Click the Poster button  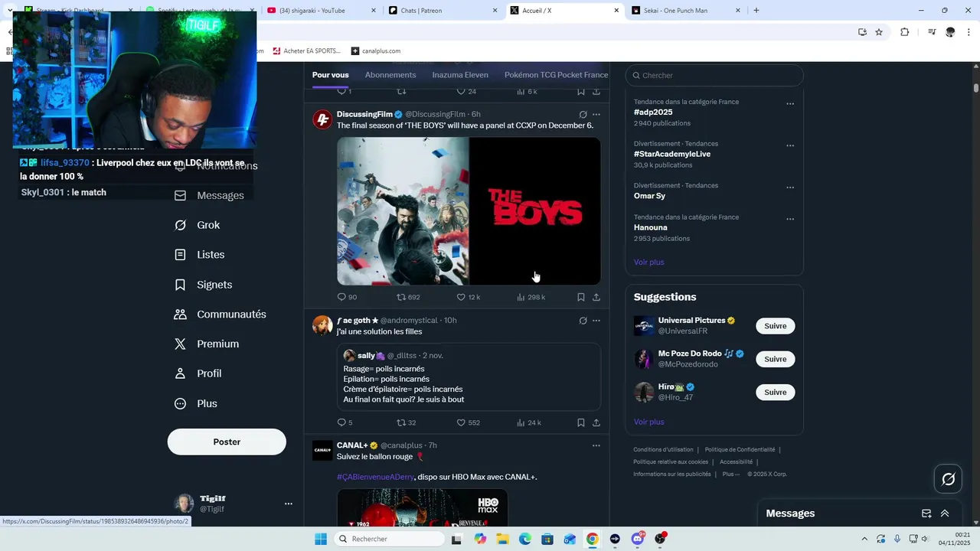tap(227, 442)
